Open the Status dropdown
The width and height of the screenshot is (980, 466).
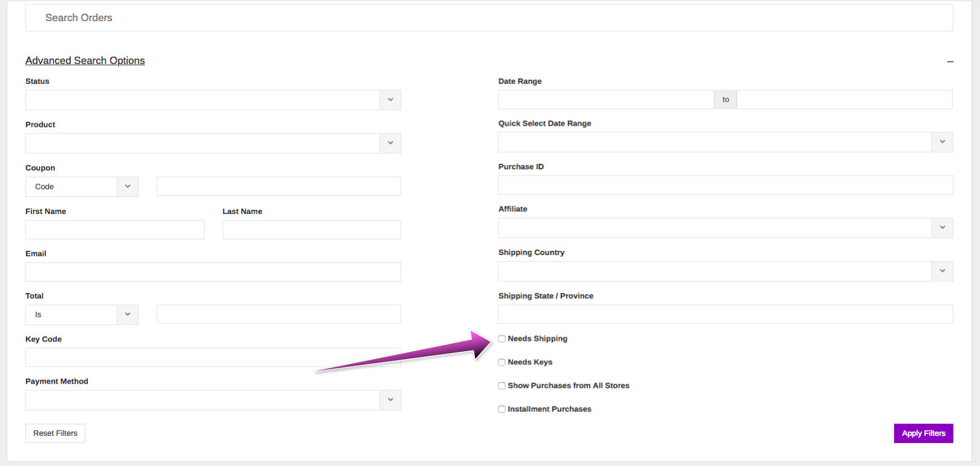(213, 100)
